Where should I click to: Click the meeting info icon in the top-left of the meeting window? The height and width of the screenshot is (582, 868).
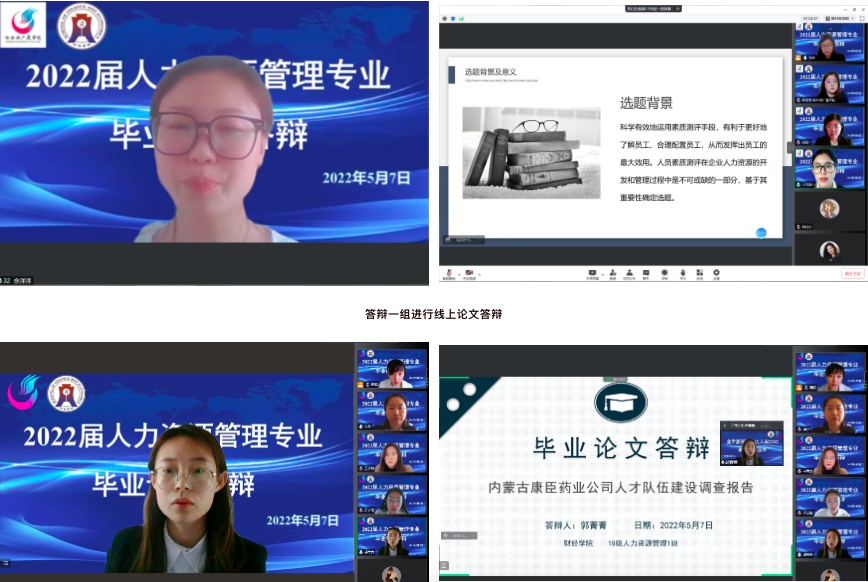click(445, 18)
